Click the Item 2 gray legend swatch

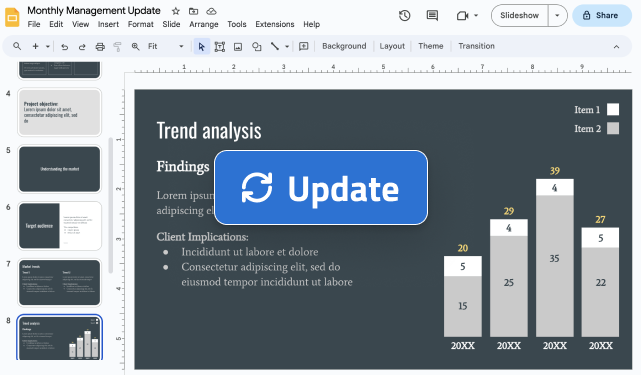click(x=613, y=128)
